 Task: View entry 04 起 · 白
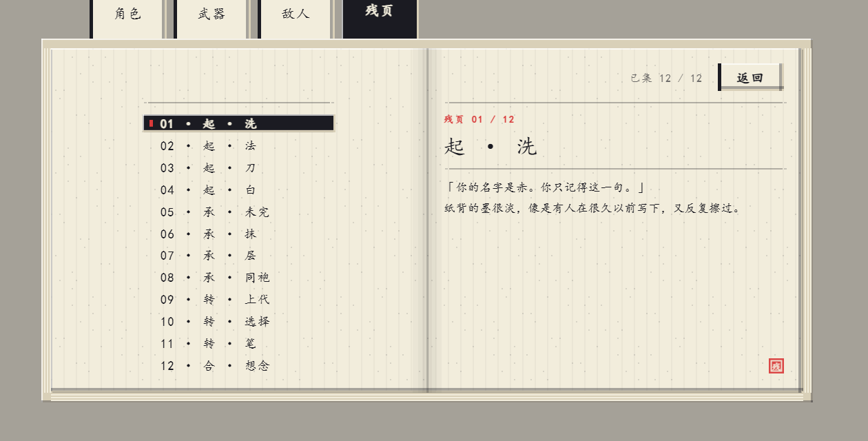point(238,189)
